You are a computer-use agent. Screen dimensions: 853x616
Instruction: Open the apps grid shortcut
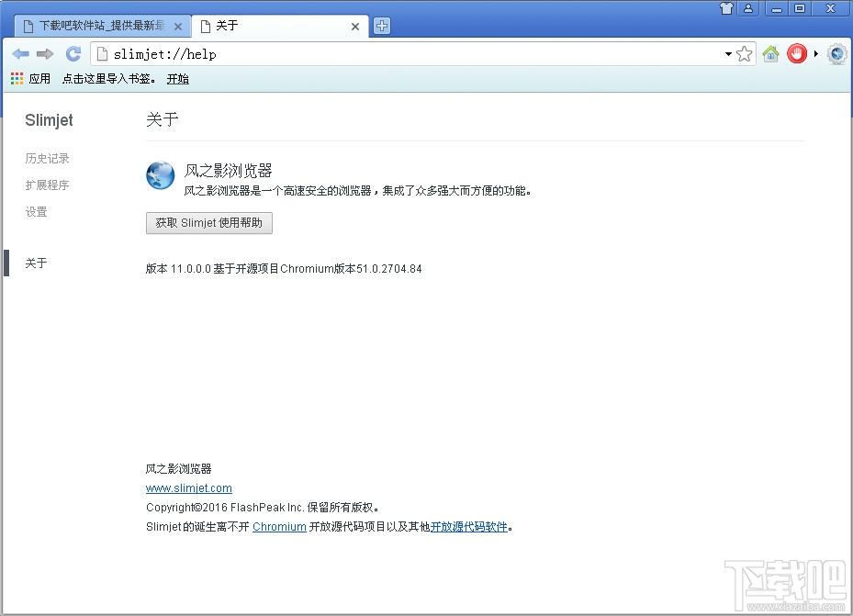pos(17,79)
